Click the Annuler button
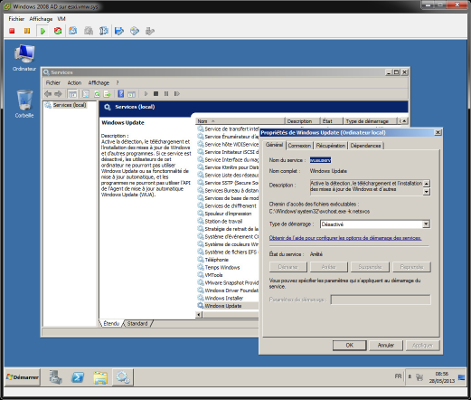Image resolution: width=471 pixels, height=400 pixels. [386, 345]
